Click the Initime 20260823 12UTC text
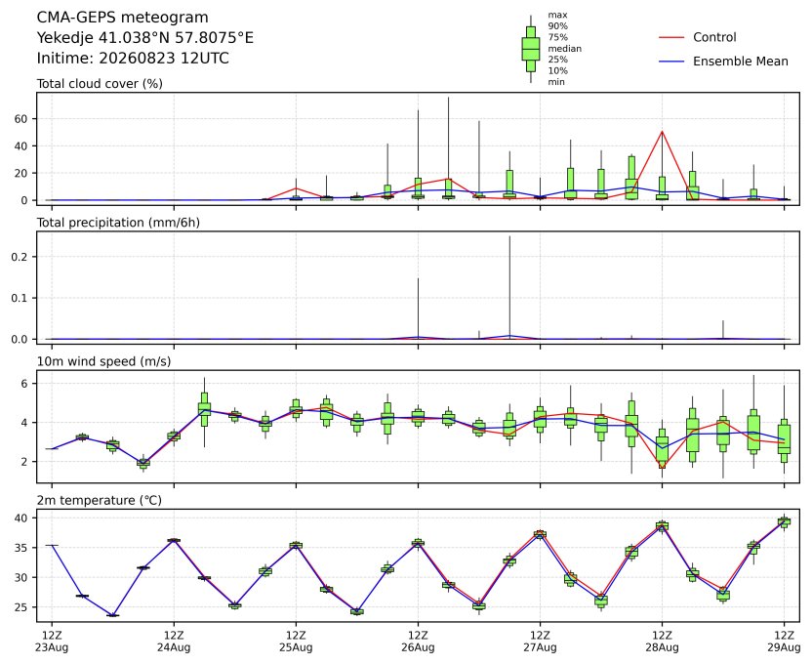812x664 pixels. (133, 58)
